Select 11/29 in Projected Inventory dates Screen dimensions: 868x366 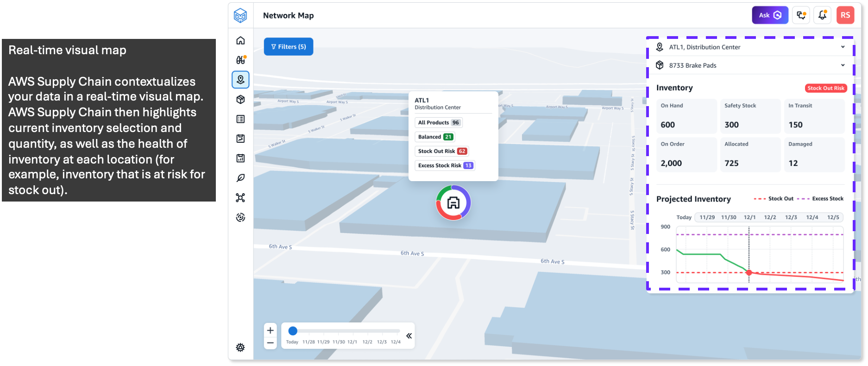click(707, 217)
